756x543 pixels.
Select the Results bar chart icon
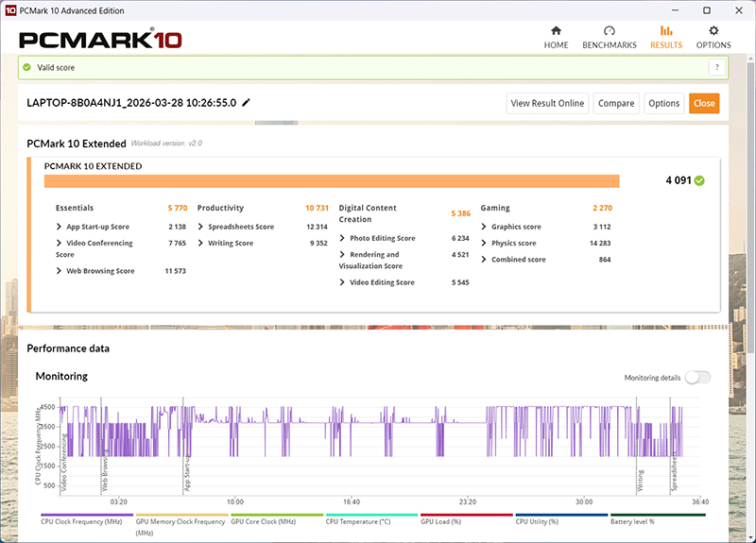(x=666, y=31)
